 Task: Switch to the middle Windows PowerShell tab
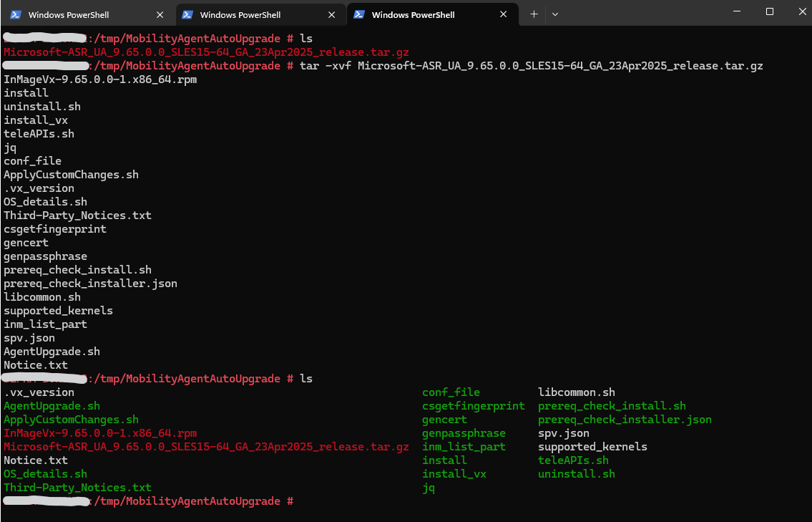coord(260,14)
